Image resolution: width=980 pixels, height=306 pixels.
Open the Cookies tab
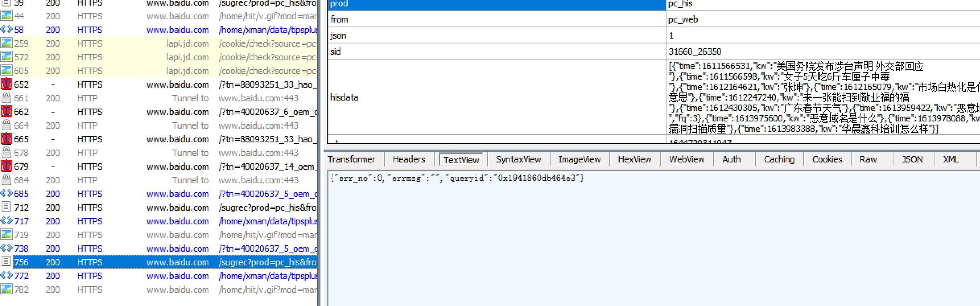pos(827,160)
